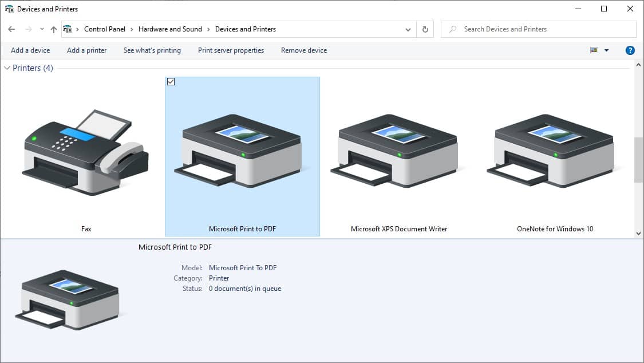Click Status value 0 document(s) in queue
This screenshot has height=363, width=644.
[245, 289]
